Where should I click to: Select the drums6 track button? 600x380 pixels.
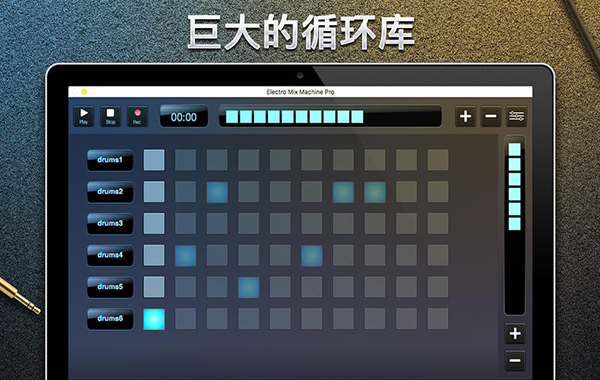(x=110, y=319)
